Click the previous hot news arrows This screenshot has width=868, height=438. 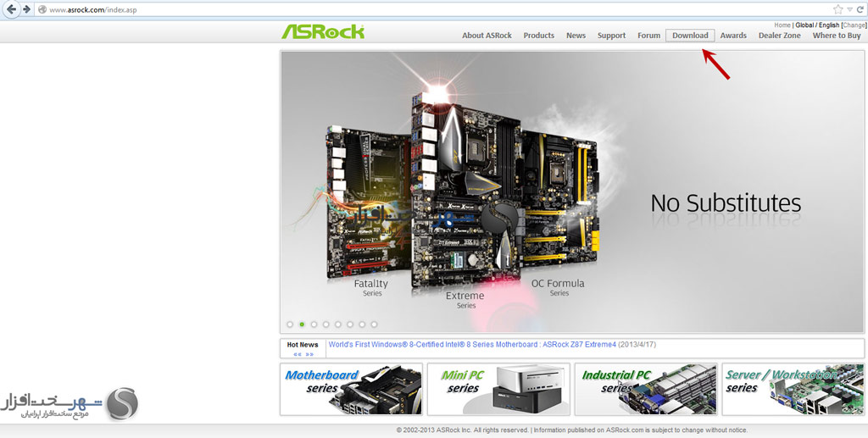click(x=298, y=354)
